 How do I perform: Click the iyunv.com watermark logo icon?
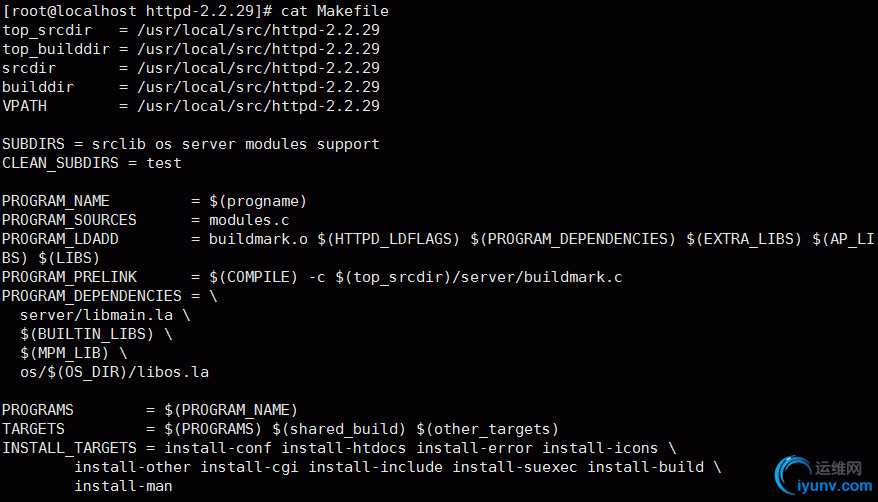click(x=792, y=475)
